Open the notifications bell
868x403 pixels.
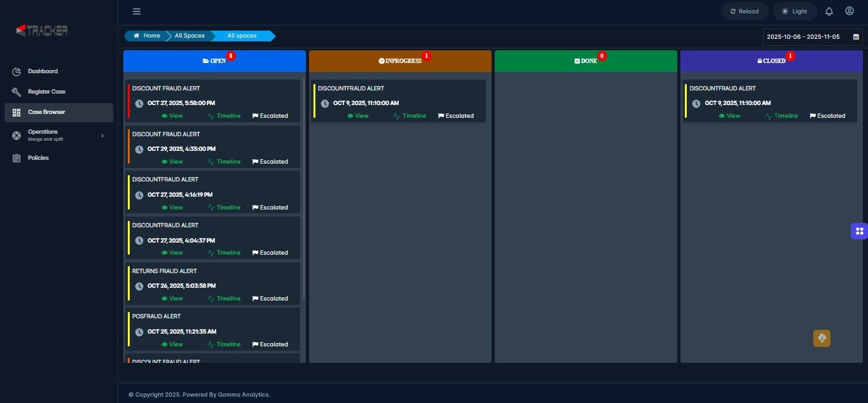(829, 11)
